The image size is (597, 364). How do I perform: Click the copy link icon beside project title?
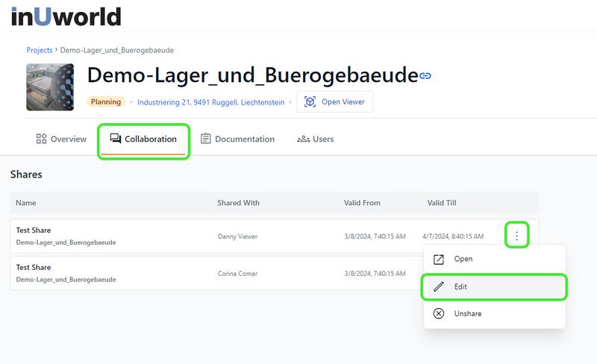(425, 76)
